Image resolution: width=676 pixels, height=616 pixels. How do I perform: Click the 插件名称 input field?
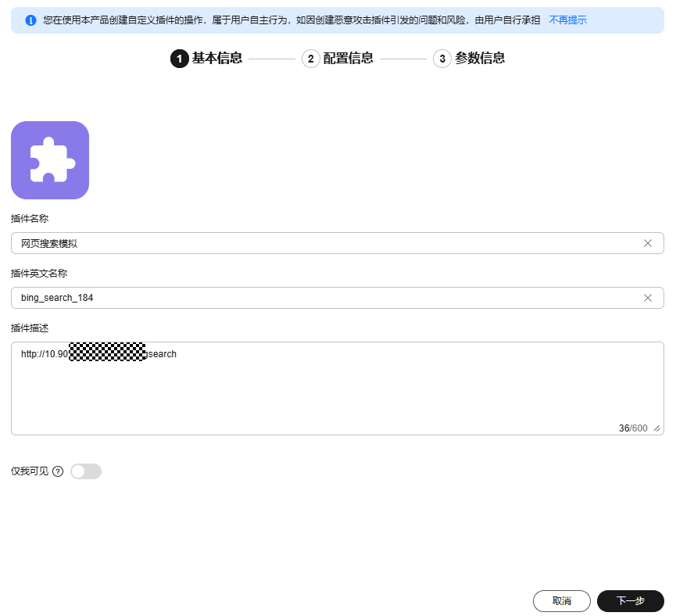(338, 243)
